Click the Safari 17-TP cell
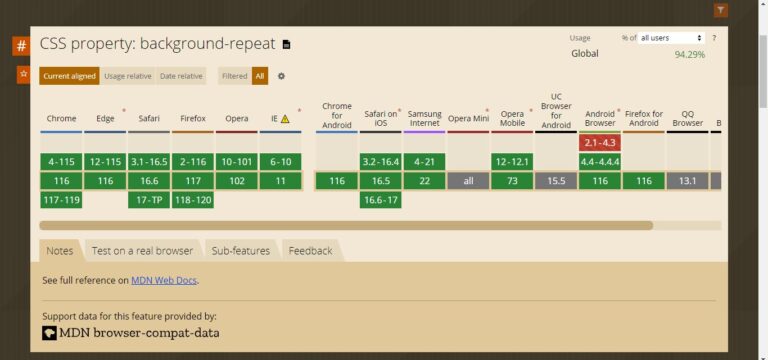The width and height of the screenshot is (768, 360). click(149, 200)
